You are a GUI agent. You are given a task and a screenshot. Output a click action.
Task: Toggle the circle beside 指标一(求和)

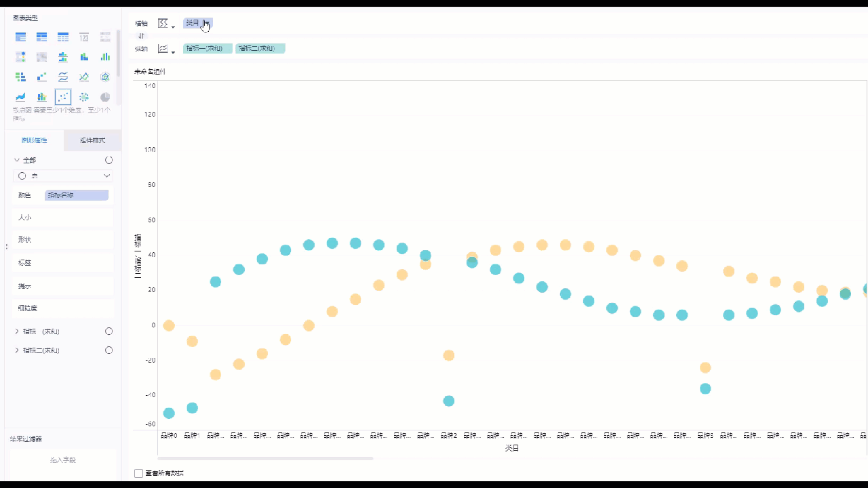point(108,331)
